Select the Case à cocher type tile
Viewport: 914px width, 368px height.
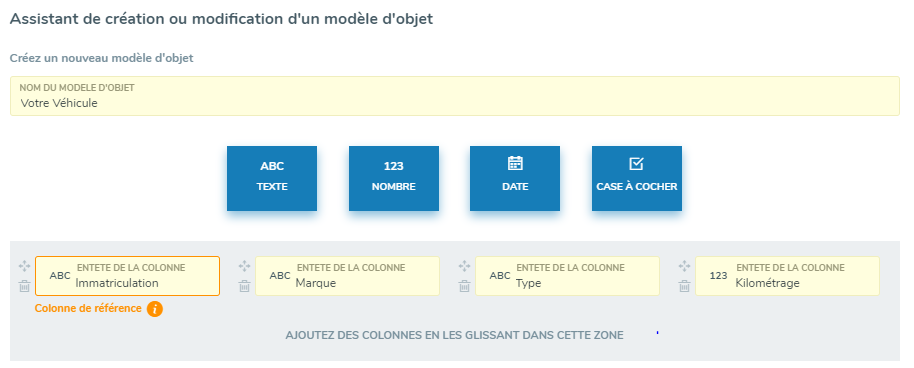coord(637,178)
